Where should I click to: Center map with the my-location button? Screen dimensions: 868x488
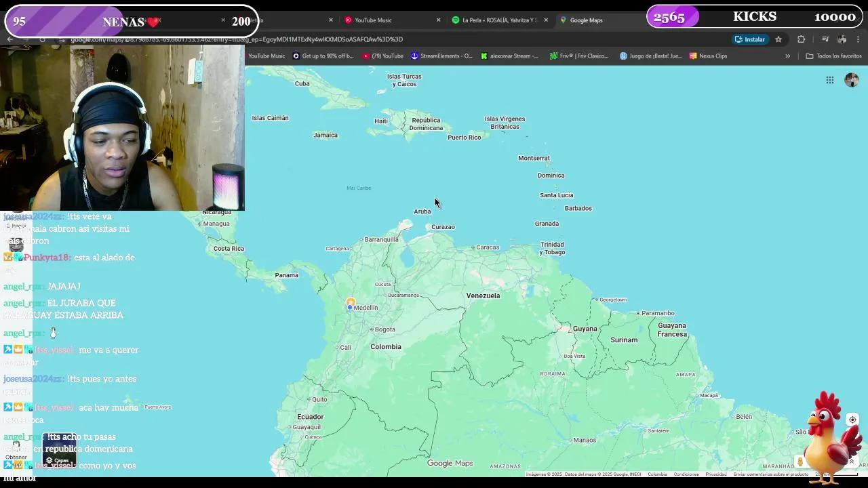tap(852, 420)
